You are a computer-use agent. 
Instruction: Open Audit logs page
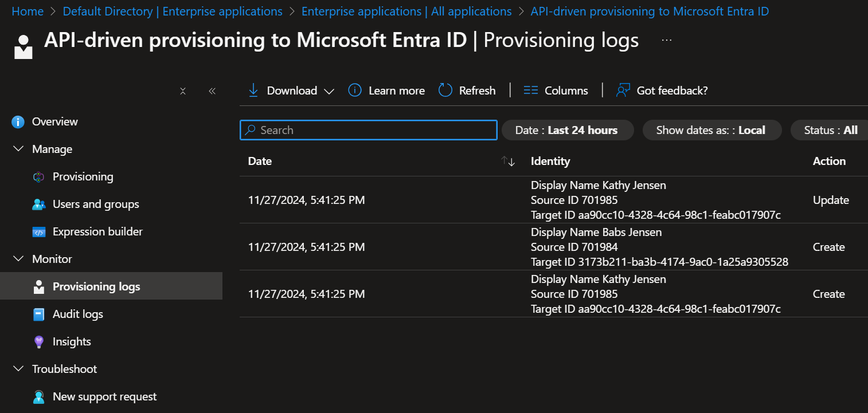[x=78, y=314]
